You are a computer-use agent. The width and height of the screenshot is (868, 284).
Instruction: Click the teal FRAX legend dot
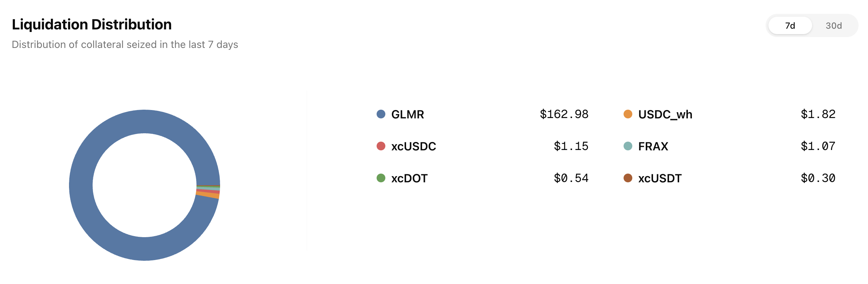pos(628,146)
